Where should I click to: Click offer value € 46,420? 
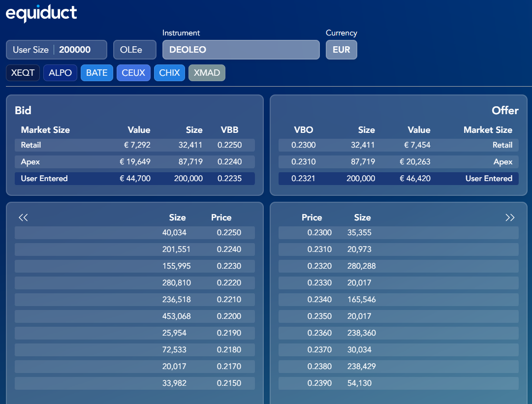point(415,179)
